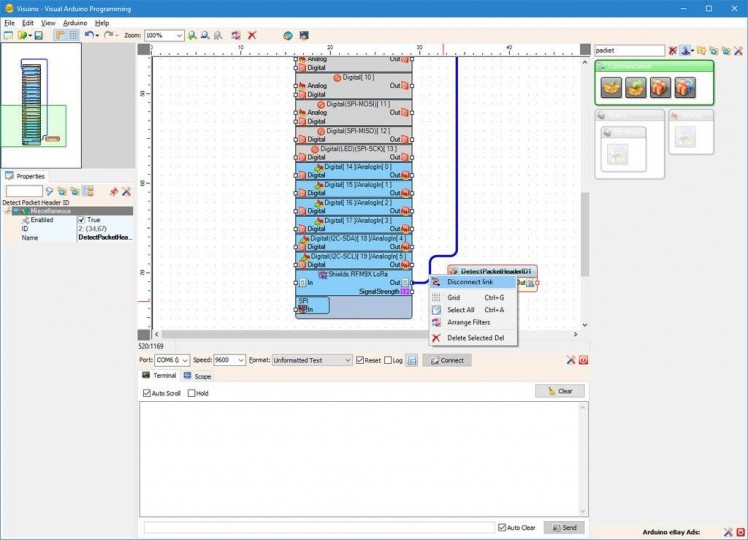This screenshot has width=748, height=540.
Task: Click the first zoom magnifier icon
Action: tap(192, 35)
